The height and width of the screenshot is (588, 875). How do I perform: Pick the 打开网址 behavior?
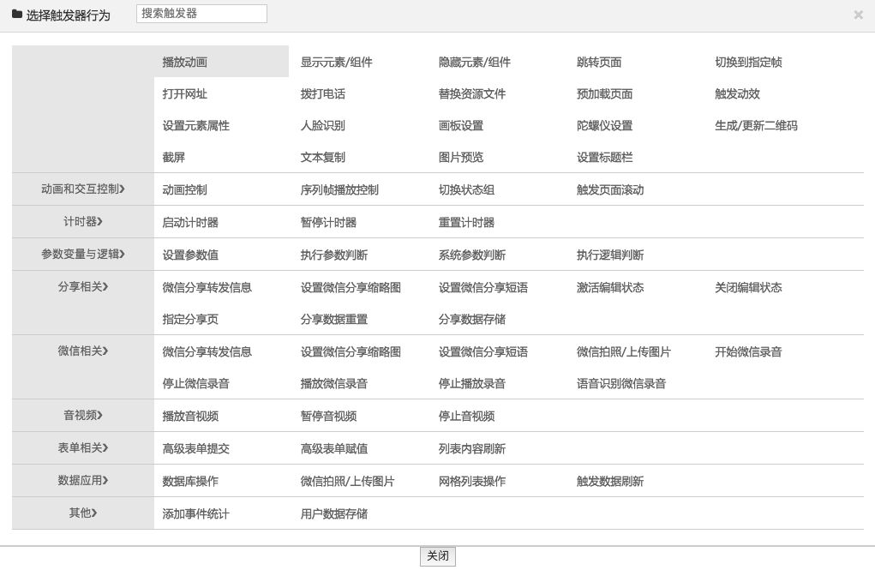[185, 93]
